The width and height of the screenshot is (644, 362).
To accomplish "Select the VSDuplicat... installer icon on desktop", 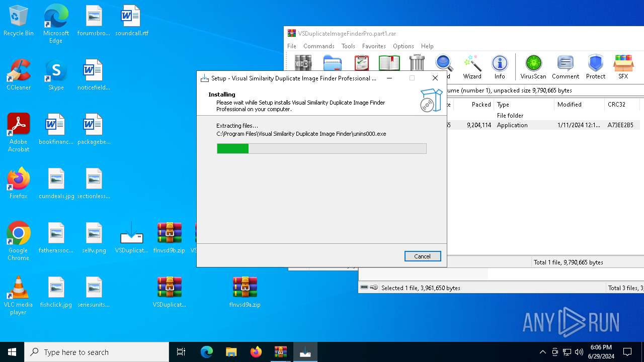I will (x=132, y=238).
